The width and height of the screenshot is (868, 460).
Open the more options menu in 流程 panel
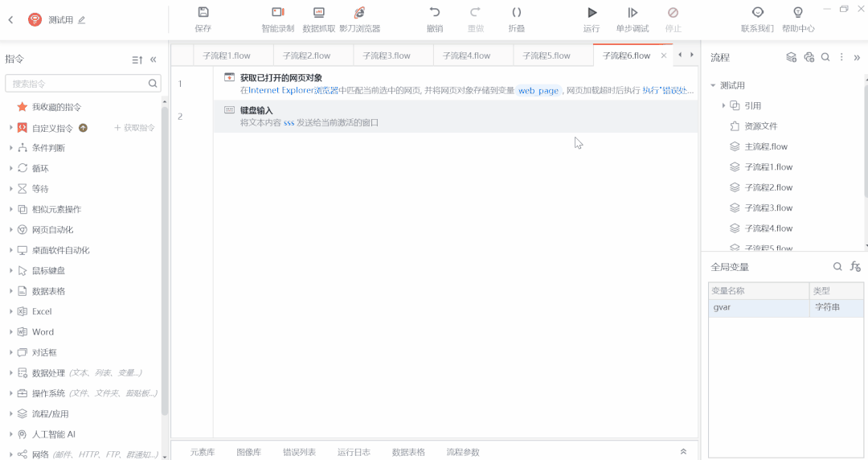(x=841, y=57)
